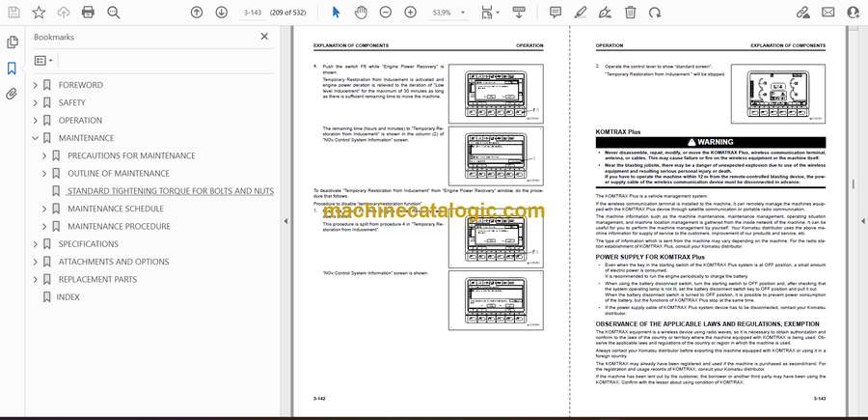Zoom out with the minus icon

tap(386, 13)
